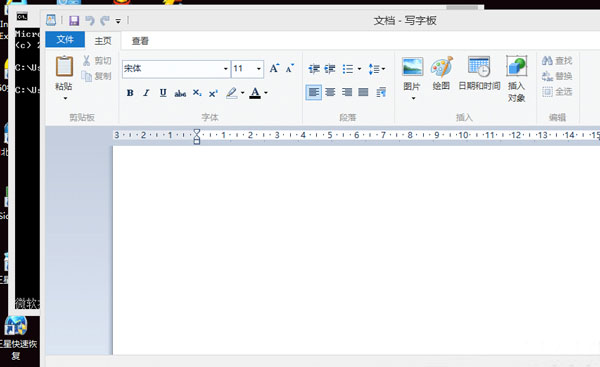
Task: Insert a picture with 图片 icon
Action: [412, 67]
